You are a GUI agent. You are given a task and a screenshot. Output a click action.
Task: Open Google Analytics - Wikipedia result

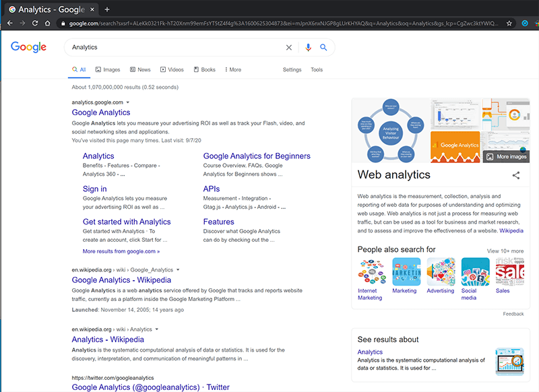point(121,280)
